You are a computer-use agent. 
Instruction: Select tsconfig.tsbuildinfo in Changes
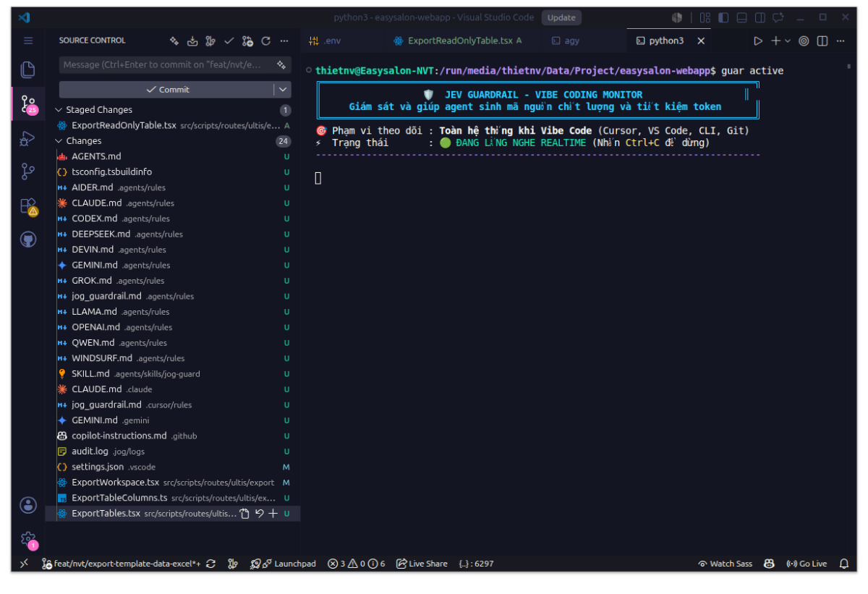pos(172,172)
